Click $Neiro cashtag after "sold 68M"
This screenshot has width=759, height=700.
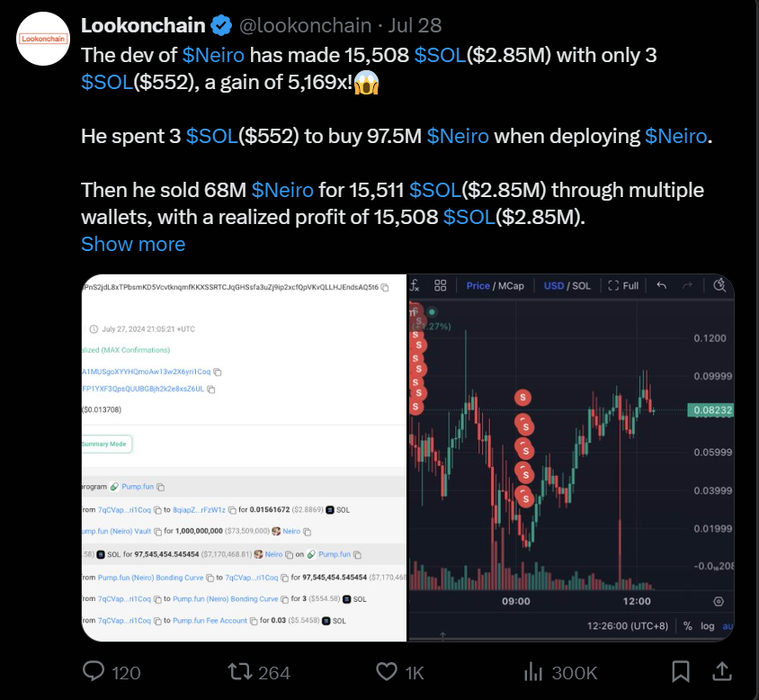(x=282, y=190)
